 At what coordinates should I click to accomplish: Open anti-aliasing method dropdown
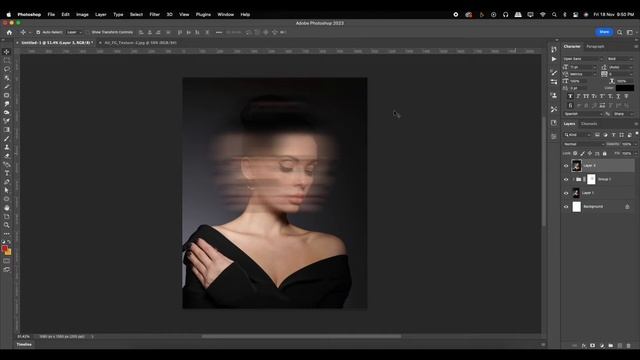pos(623,114)
